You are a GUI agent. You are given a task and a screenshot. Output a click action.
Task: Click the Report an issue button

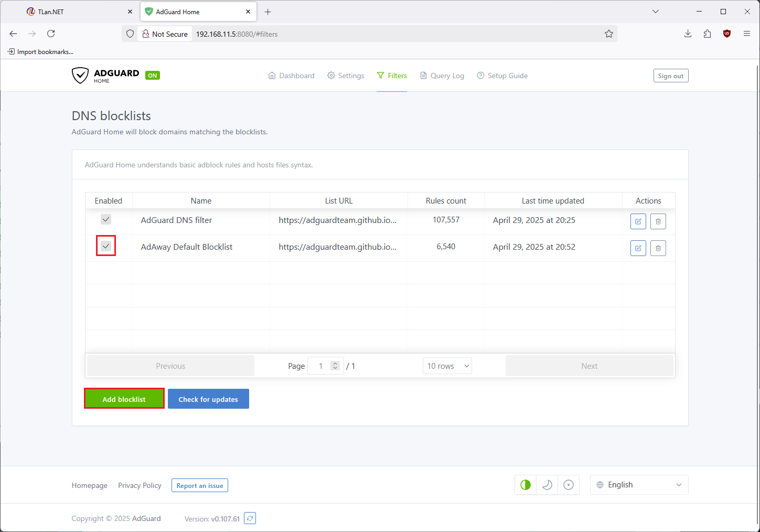point(199,485)
